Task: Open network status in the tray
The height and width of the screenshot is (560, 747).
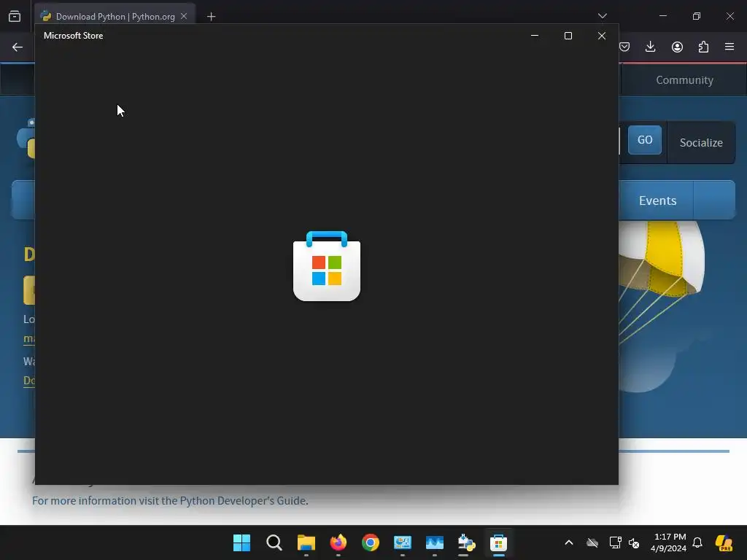Action: click(615, 542)
